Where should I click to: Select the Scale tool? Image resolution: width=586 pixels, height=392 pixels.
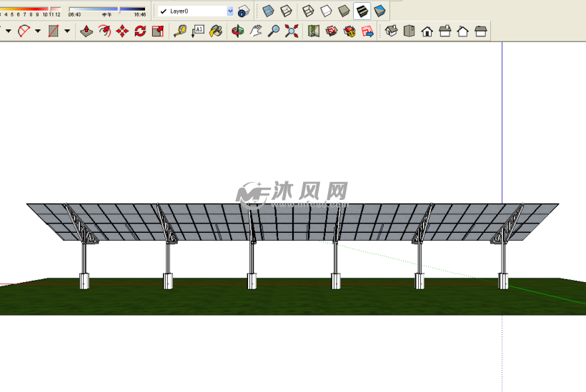158,31
